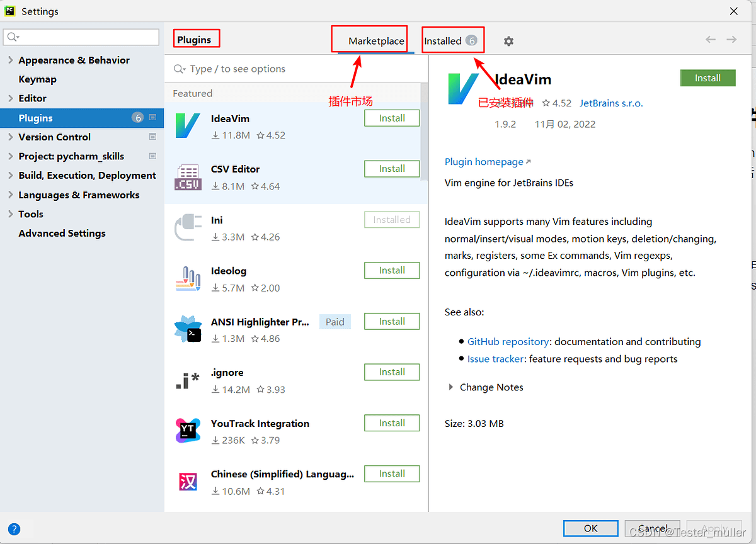756x544 pixels.
Task: Expand Languages & Frameworks node
Action: (10, 195)
